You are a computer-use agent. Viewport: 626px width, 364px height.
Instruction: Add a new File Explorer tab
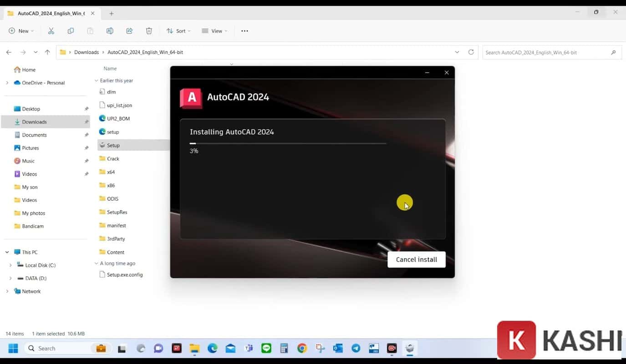112,14
